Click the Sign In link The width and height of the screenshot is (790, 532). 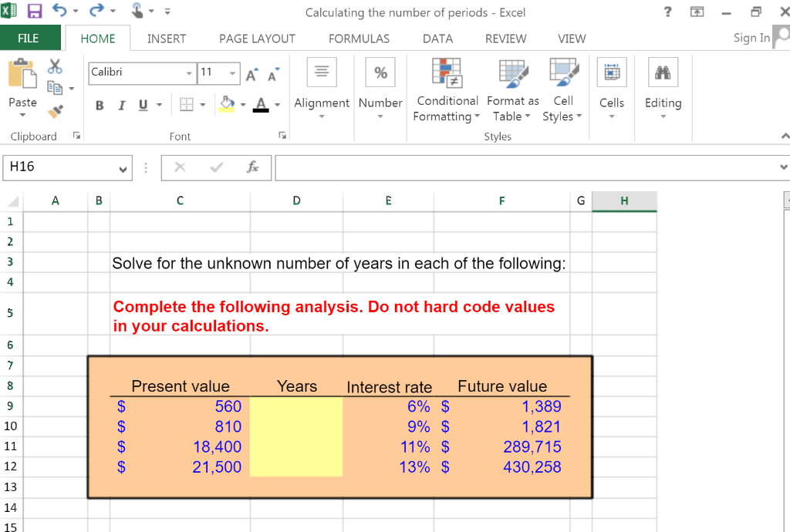pos(751,37)
